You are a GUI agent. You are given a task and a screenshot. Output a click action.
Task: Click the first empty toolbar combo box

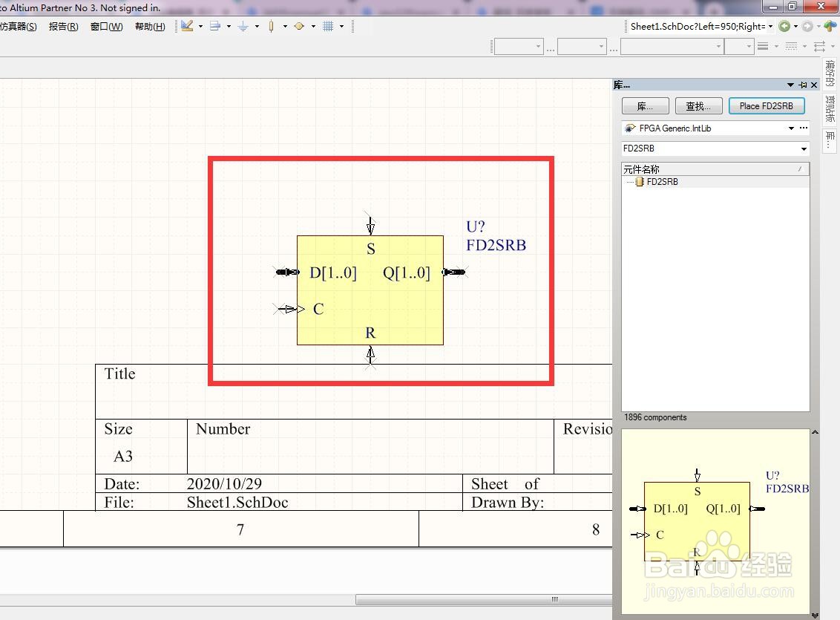(x=519, y=47)
